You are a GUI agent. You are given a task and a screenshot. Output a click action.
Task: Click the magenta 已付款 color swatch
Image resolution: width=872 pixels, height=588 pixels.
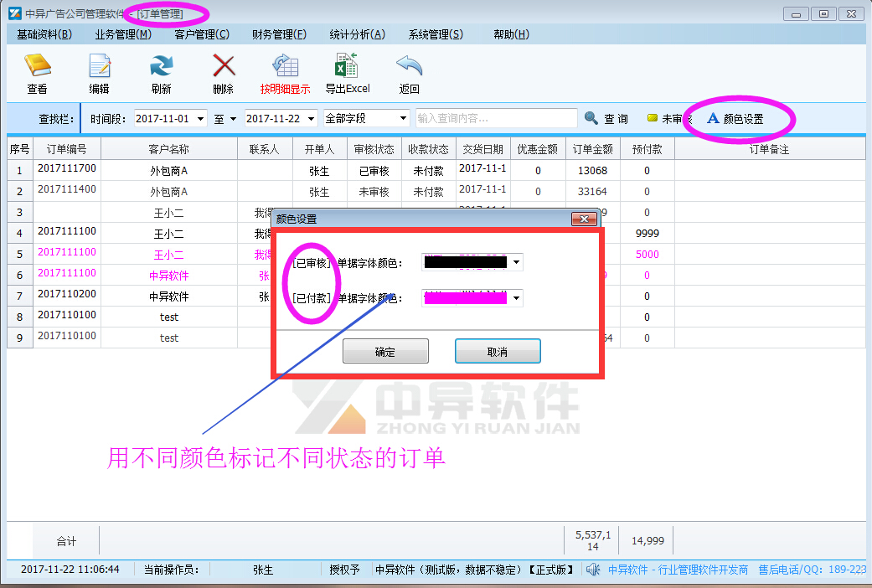coord(466,298)
